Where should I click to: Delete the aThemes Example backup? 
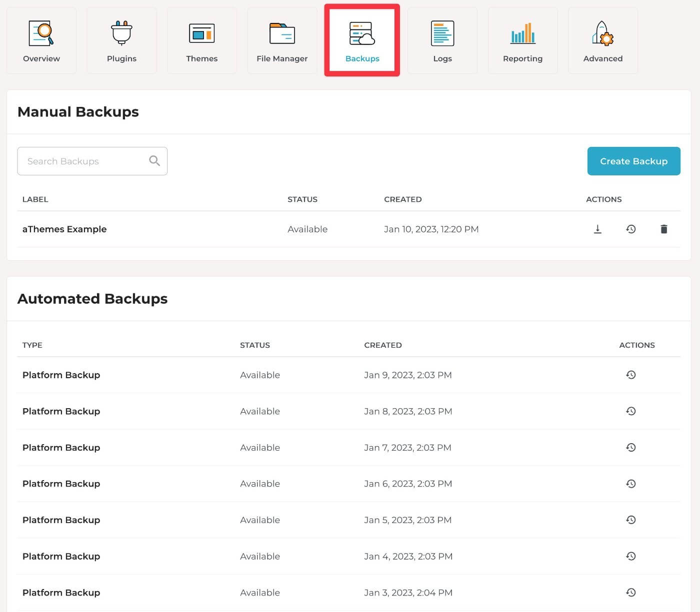click(664, 229)
